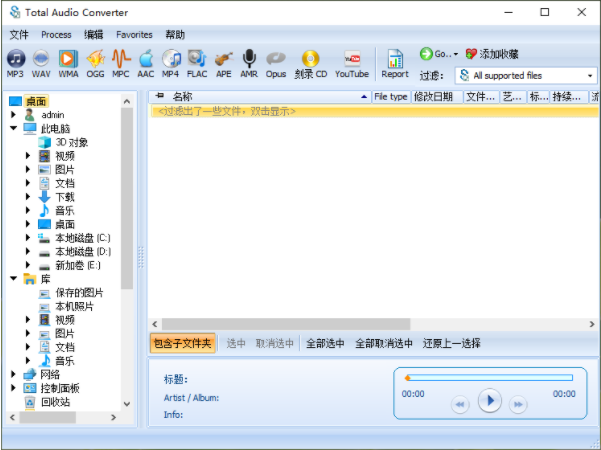Select 桌面 root in folder tree
Image resolution: width=601 pixels, height=450 pixels.
(x=36, y=101)
